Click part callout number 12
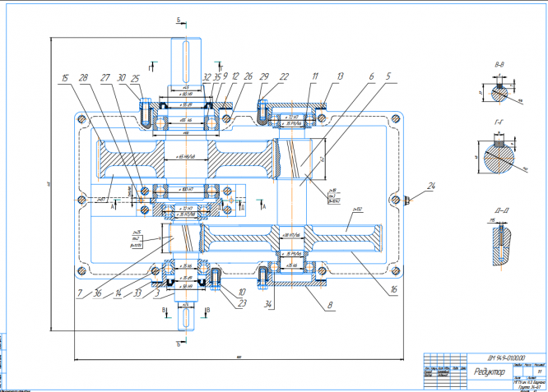 point(235,76)
